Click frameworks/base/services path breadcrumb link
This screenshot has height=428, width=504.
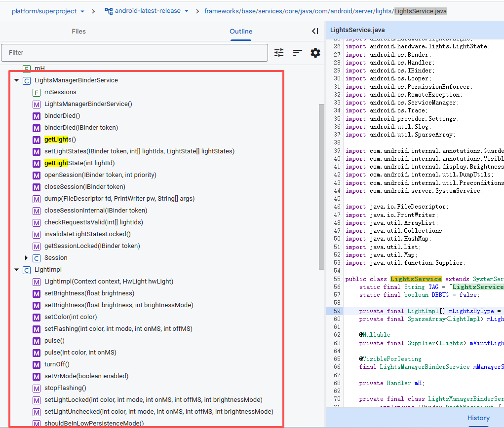click(298, 11)
